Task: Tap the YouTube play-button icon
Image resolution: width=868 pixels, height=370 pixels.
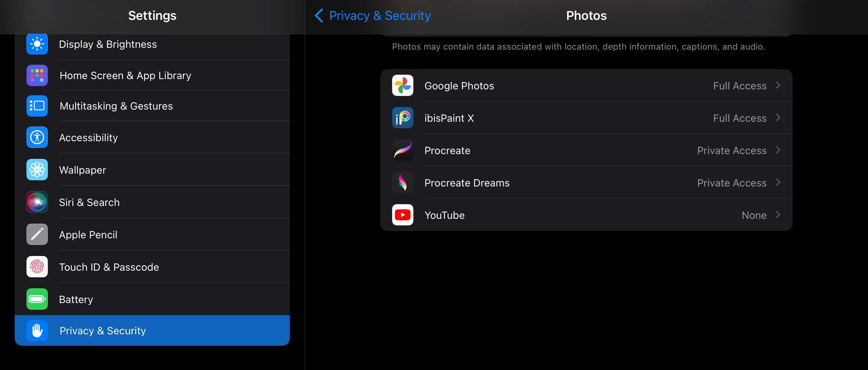Action: point(403,215)
